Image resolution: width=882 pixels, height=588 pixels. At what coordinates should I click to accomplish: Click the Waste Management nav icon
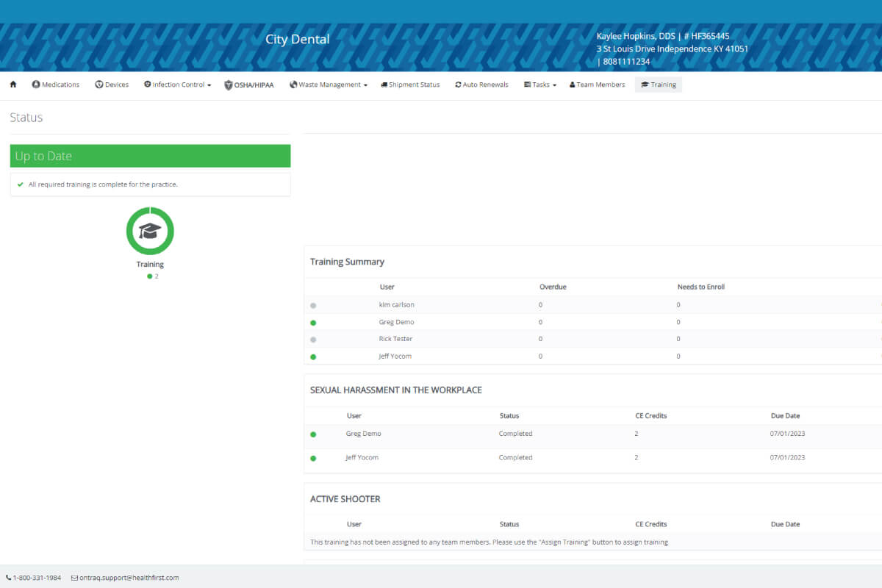293,85
